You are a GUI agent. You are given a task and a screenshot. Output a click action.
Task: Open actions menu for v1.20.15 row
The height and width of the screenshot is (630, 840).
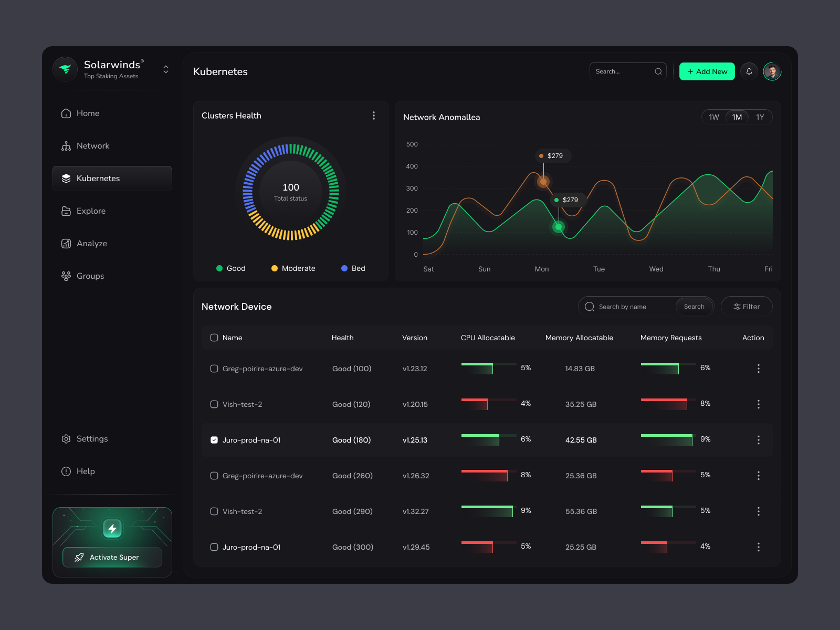coord(759,404)
